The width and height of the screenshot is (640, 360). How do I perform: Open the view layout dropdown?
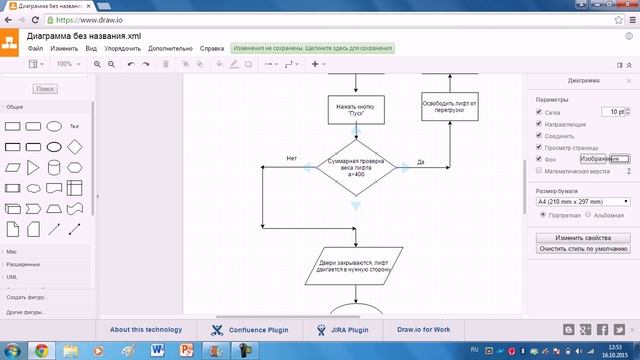point(36,64)
